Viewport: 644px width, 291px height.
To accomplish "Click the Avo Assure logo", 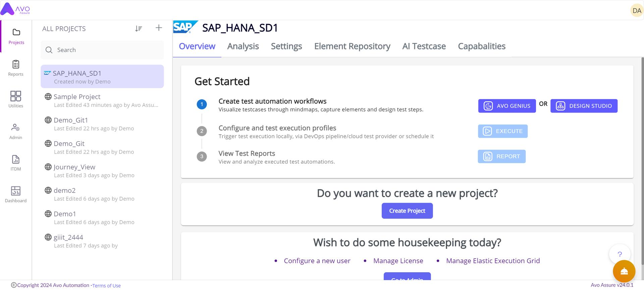I will click(15, 10).
